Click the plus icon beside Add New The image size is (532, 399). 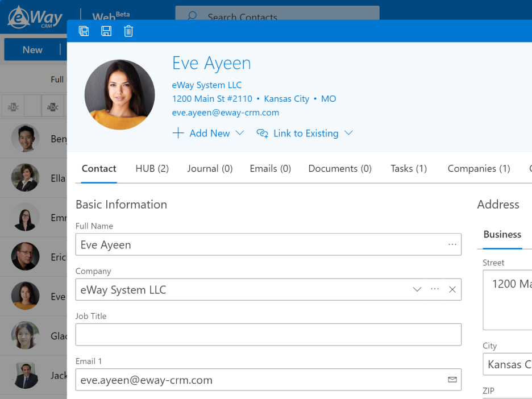(x=178, y=133)
